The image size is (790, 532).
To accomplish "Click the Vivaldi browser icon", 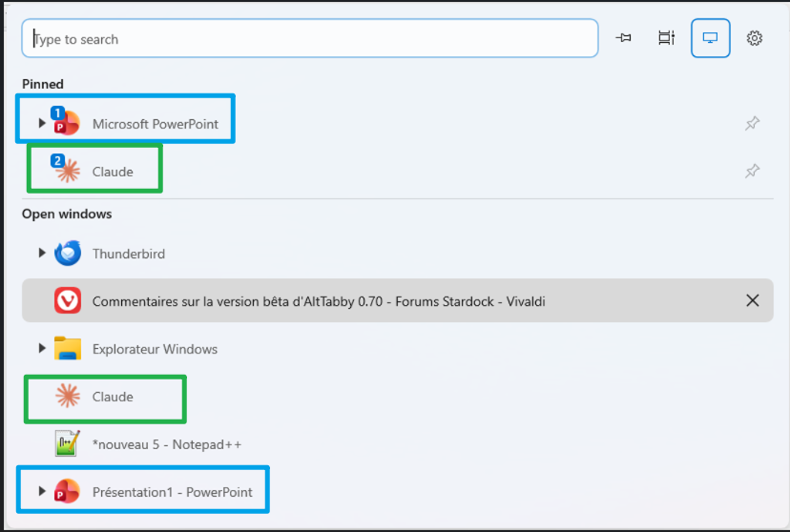I will [68, 301].
